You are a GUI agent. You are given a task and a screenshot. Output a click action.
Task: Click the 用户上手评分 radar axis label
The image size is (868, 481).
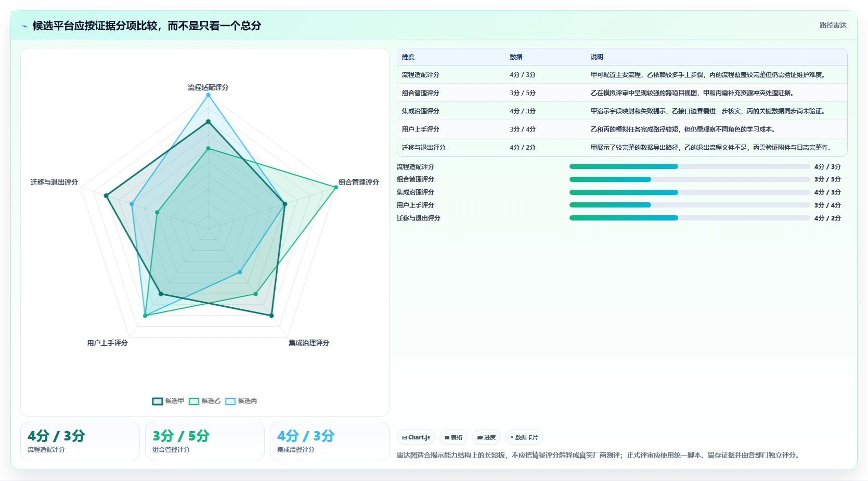(x=108, y=343)
